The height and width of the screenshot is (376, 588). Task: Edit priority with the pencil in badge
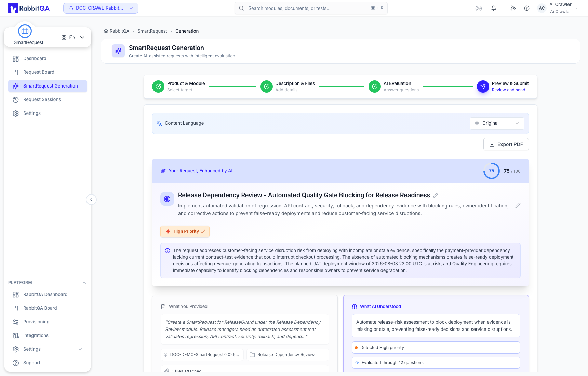coord(203,231)
